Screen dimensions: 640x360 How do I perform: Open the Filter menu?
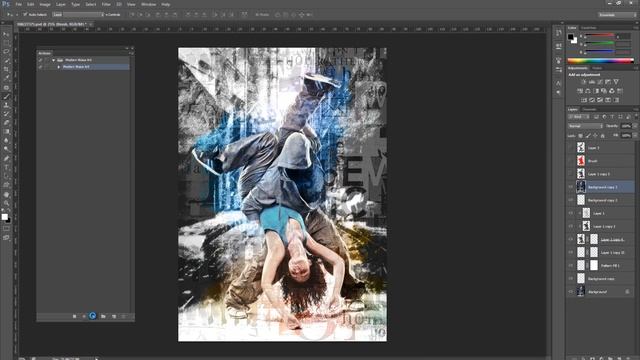click(x=106, y=4)
